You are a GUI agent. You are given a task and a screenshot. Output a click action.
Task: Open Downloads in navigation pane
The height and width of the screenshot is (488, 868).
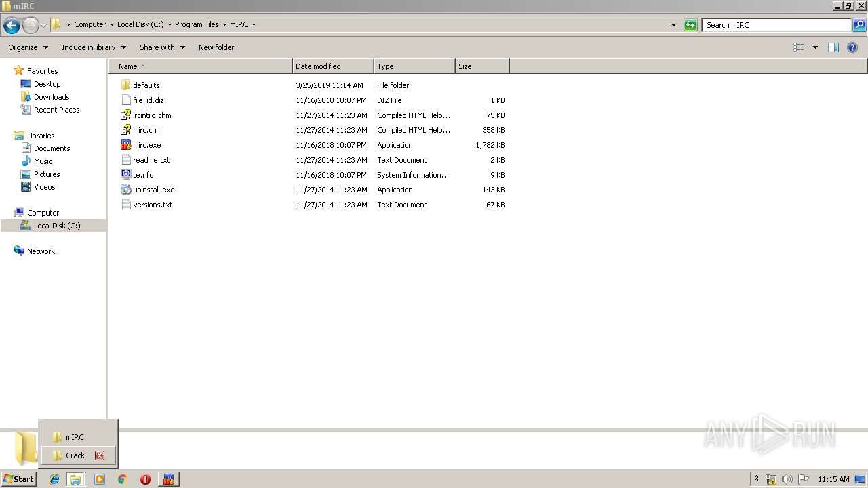point(52,97)
